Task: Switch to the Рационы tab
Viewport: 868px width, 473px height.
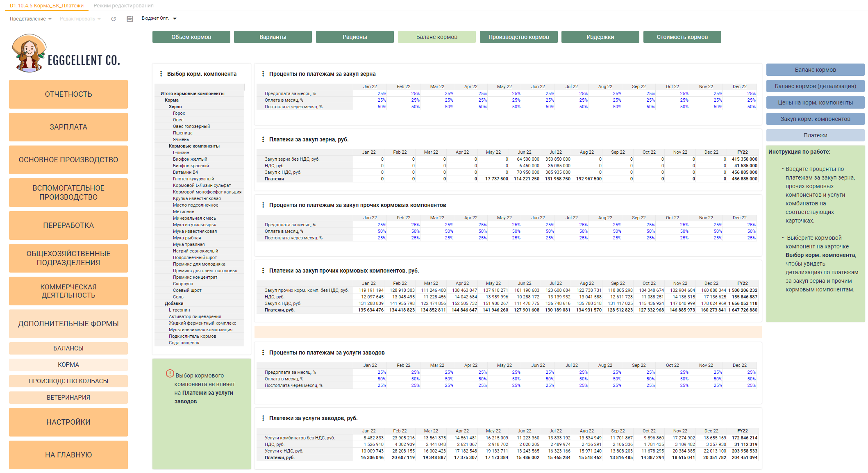Action: (355, 37)
